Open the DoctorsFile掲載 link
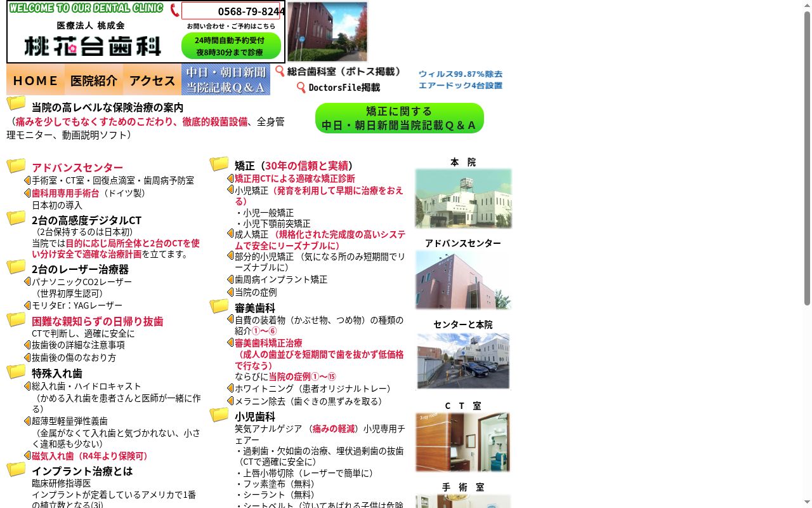This screenshot has width=812, height=508. coord(344,88)
